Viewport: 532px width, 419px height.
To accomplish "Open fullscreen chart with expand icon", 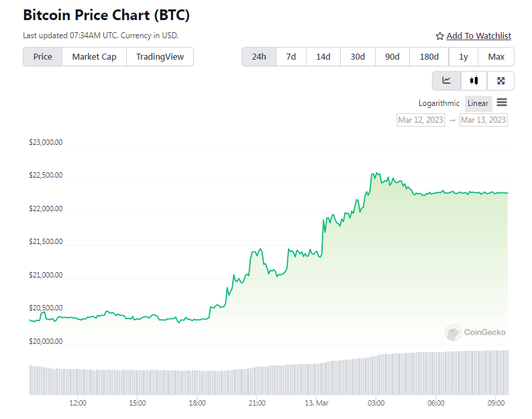I will point(500,80).
